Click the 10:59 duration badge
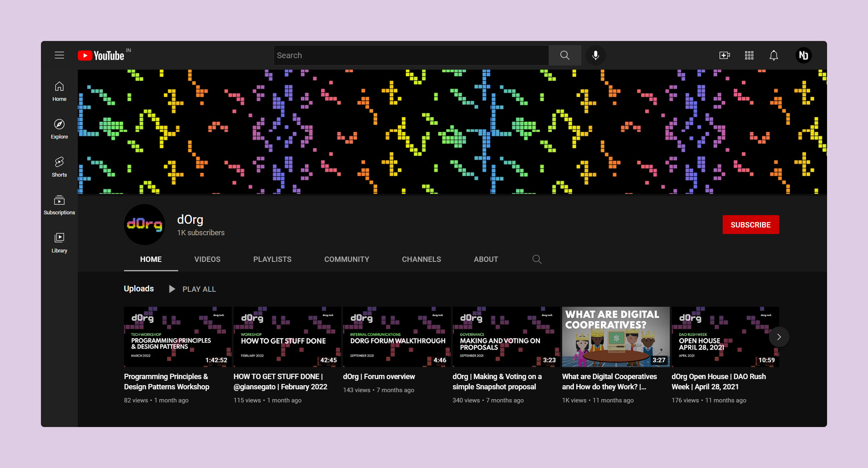The width and height of the screenshot is (868, 468). click(766, 360)
